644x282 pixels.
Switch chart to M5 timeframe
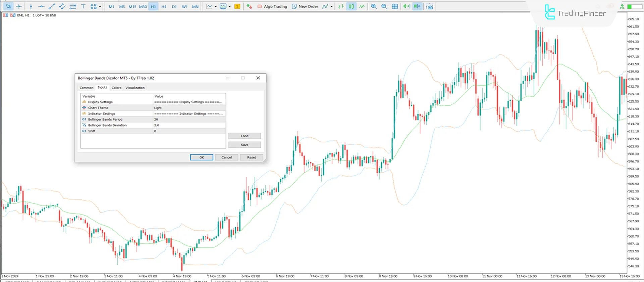click(x=122, y=7)
